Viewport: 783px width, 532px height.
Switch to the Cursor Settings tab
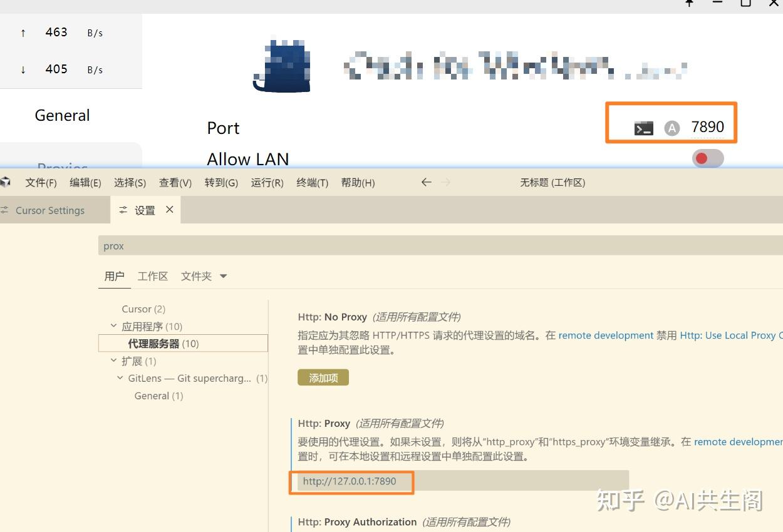click(50, 210)
